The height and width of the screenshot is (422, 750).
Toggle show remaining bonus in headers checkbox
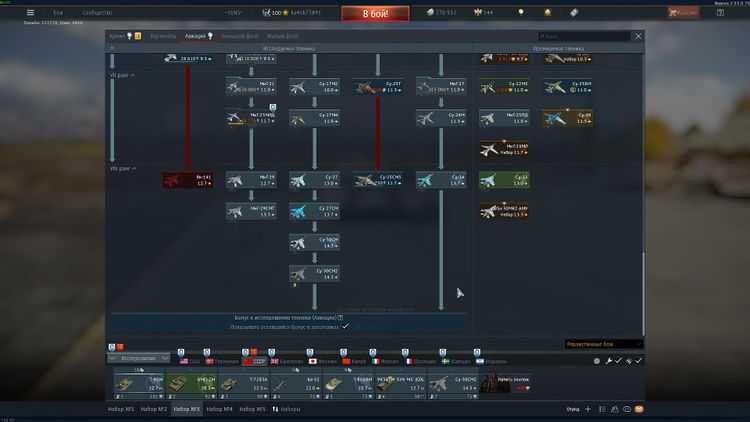click(345, 326)
